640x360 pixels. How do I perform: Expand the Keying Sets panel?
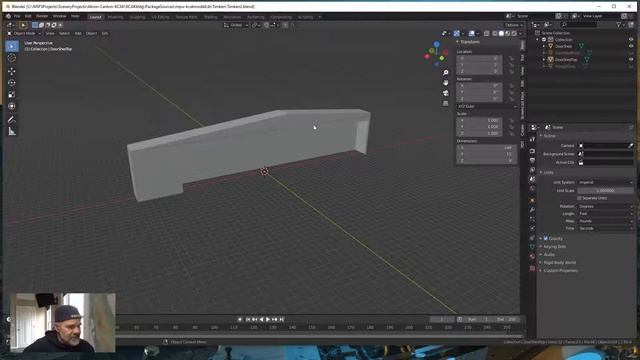point(554,247)
